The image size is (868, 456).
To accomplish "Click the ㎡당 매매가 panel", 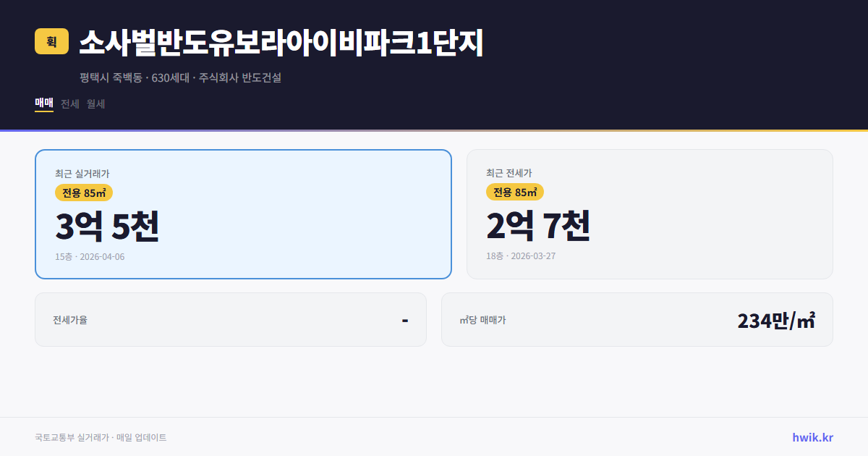I will [x=636, y=319].
